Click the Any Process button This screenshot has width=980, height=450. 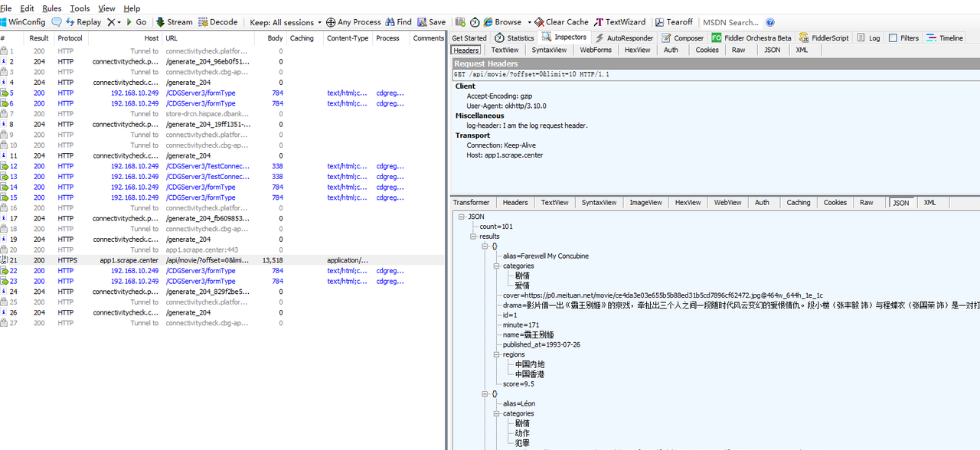(353, 22)
